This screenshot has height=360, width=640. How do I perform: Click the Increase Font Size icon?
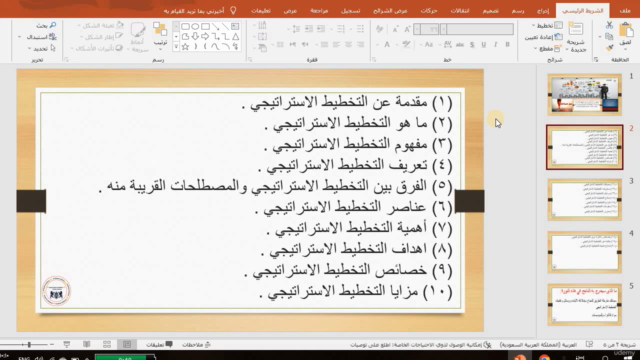(407, 29)
